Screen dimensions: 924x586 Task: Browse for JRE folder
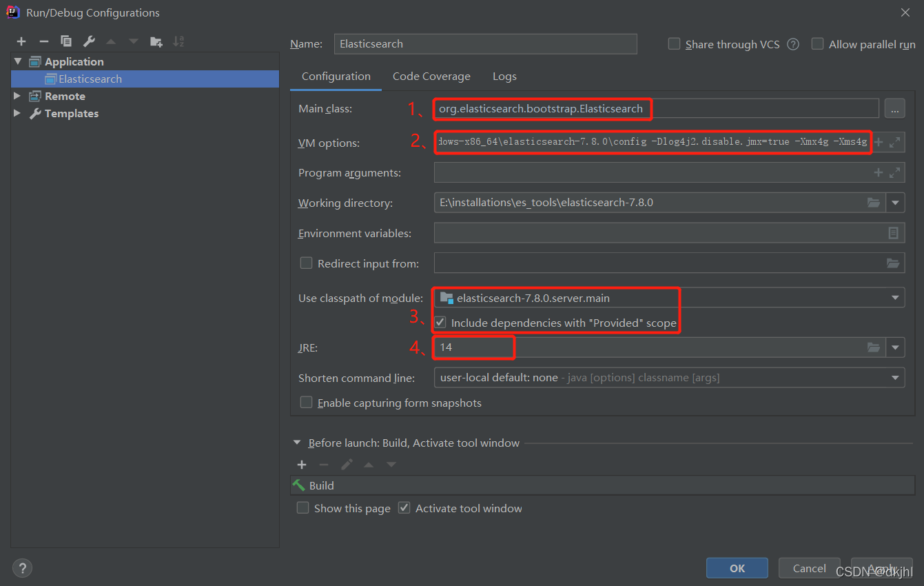[x=874, y=347]
